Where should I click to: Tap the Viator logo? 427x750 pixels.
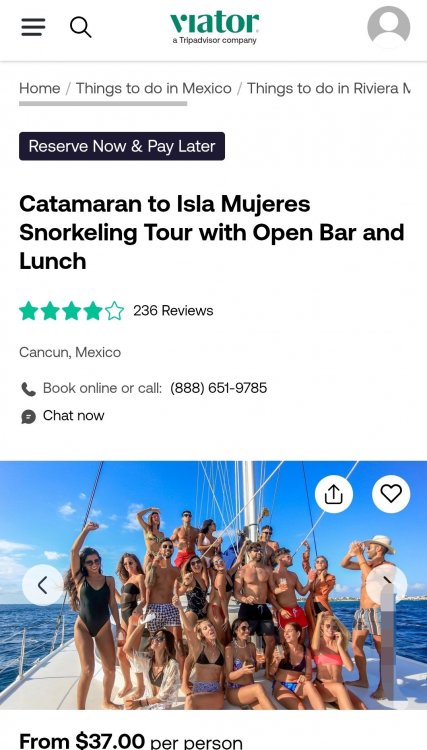[215, 28]
